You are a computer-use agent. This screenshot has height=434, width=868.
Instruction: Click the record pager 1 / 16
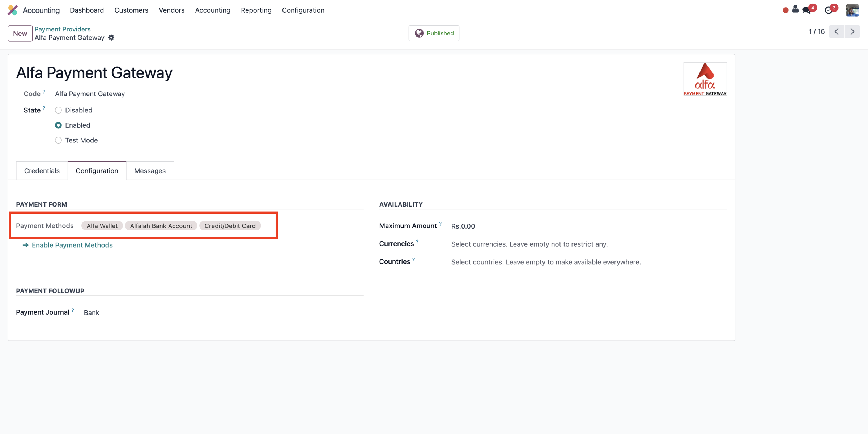tap(817, 31)
